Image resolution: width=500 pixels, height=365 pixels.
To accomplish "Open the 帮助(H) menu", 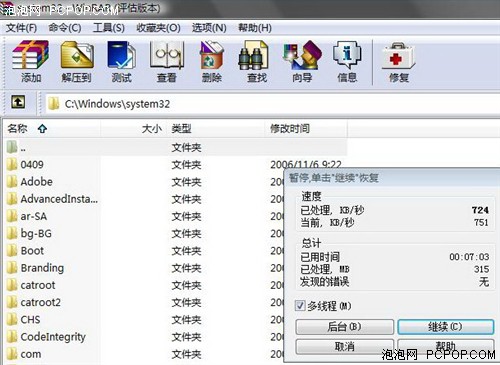I will [255, 28].
